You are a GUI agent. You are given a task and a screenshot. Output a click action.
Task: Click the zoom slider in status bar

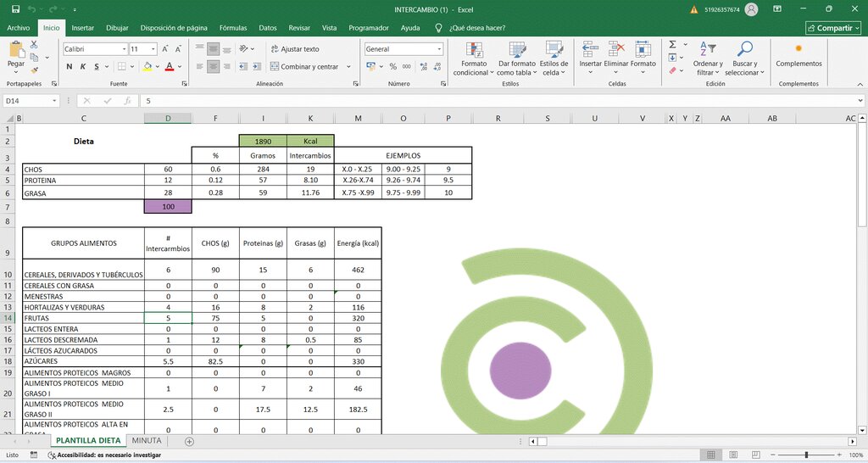(x=806, y=455)
